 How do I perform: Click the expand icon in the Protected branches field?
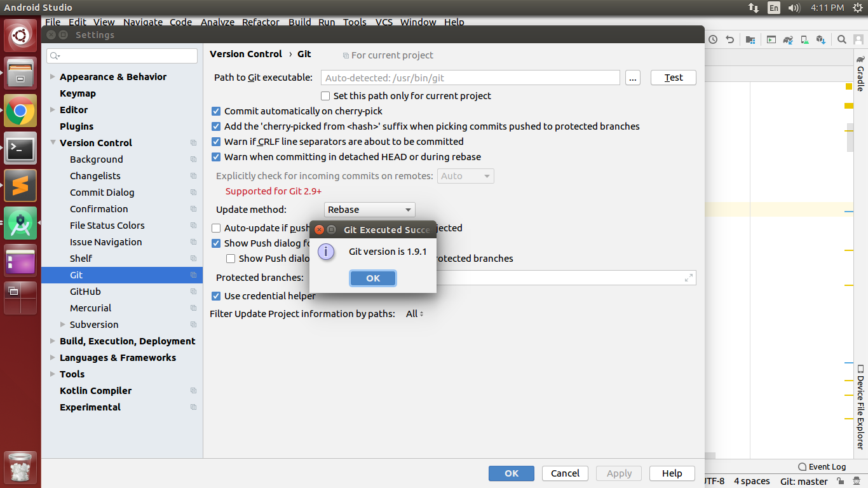[x=689, y=278]
